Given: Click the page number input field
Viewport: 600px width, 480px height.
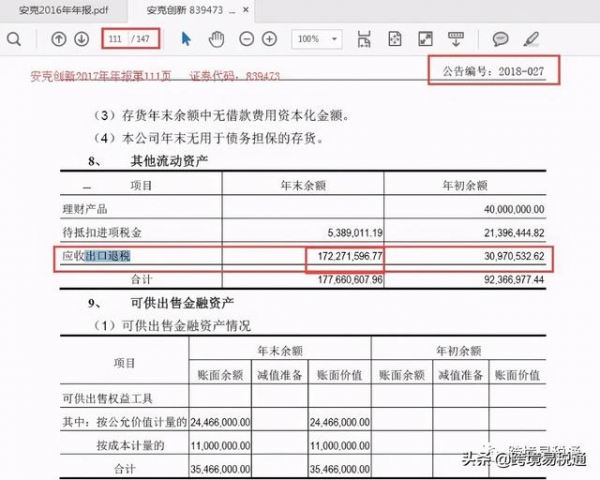Looking at the screenshot, I should pos(118,39).
